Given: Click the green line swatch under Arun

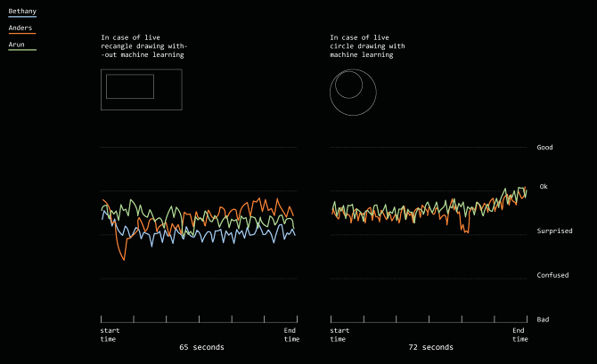Looking at the screenshot, I should click(22, 50).
